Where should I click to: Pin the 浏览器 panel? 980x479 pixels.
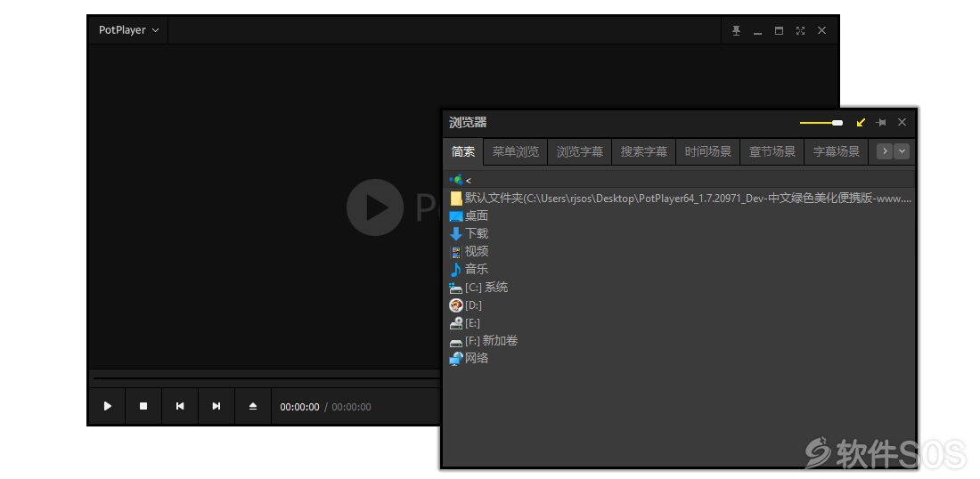pyautogui.click(x=881, y=122)
